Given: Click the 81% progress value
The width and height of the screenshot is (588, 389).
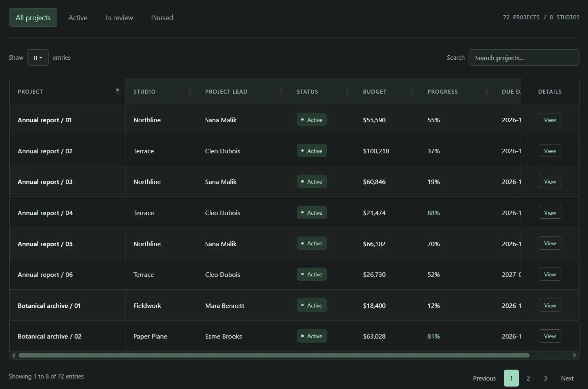Looking at the screenshot, I should coord(434,336).
